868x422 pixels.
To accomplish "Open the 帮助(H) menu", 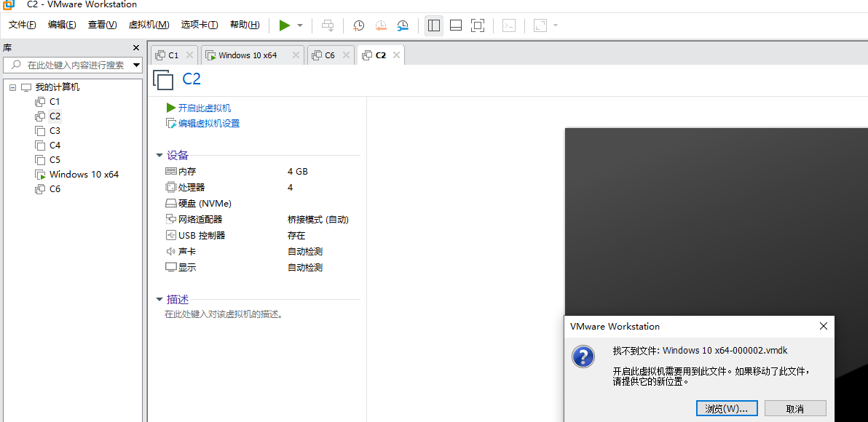I will [245, 24].
